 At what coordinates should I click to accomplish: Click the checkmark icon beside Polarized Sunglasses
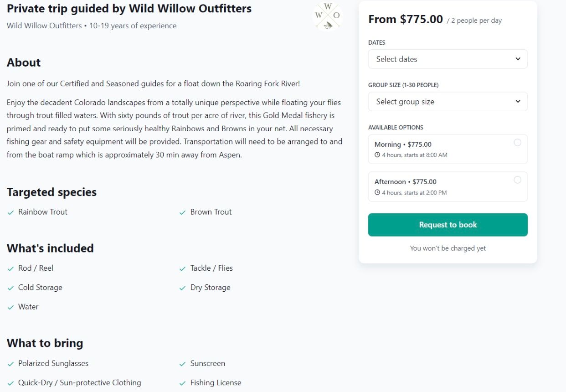pos(11,364)
